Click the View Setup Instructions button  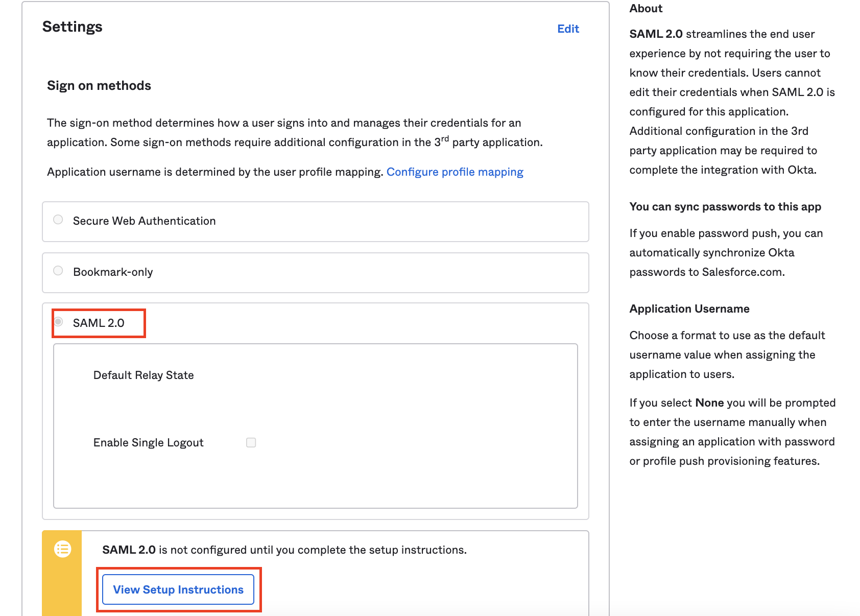coord(178,589)
